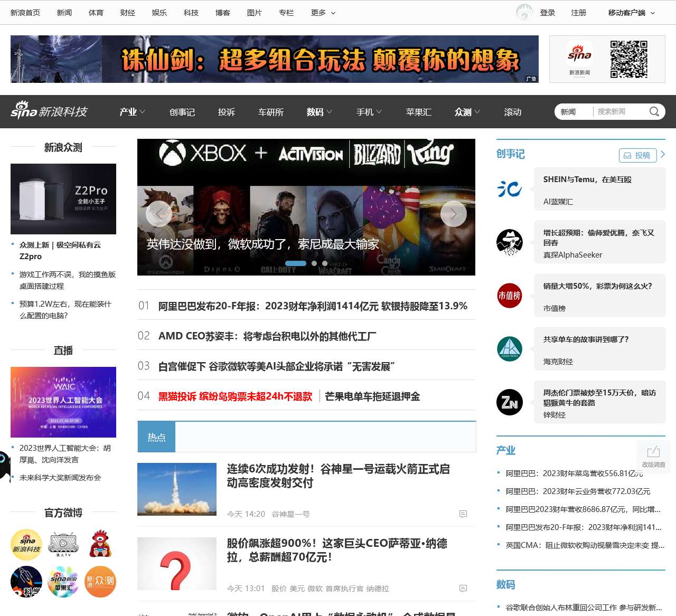Go to 新浪首页 in top bar

[25, 13]
